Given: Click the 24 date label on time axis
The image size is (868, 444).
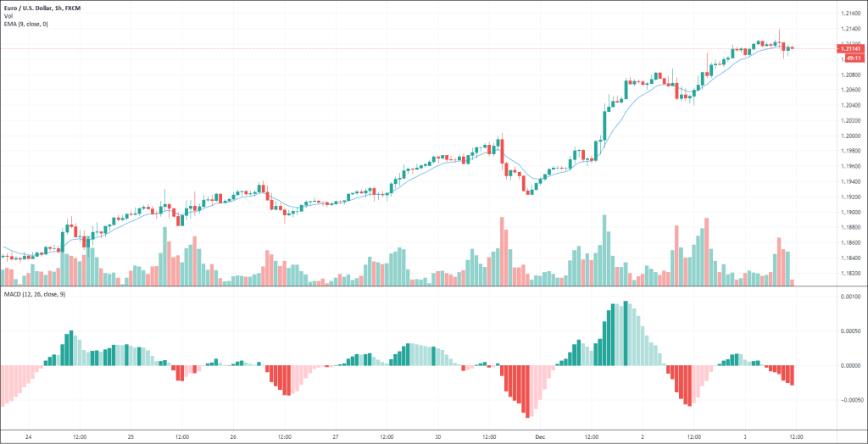Looking at the screenshot, I should (x=28, y=436).
